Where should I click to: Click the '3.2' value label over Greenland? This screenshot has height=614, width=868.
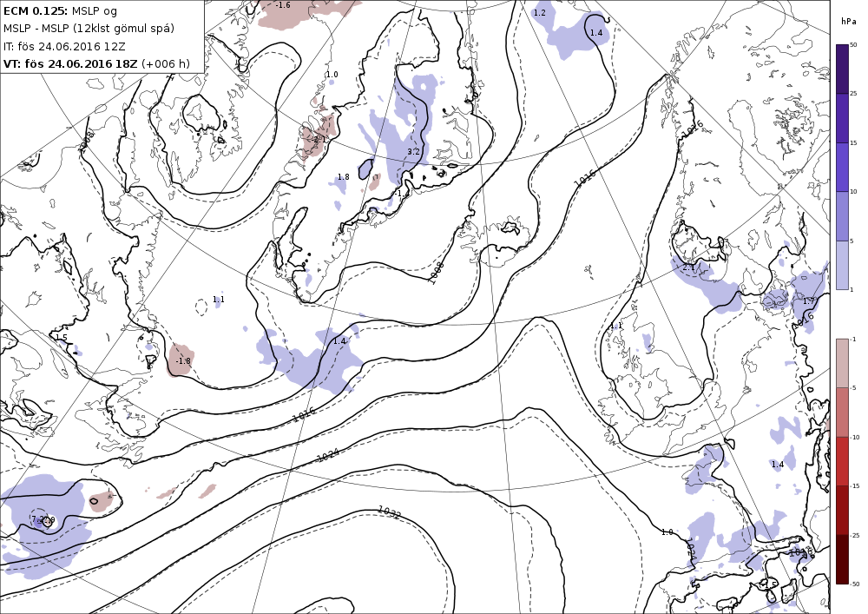pyautogui.click(x=413, y=152)
